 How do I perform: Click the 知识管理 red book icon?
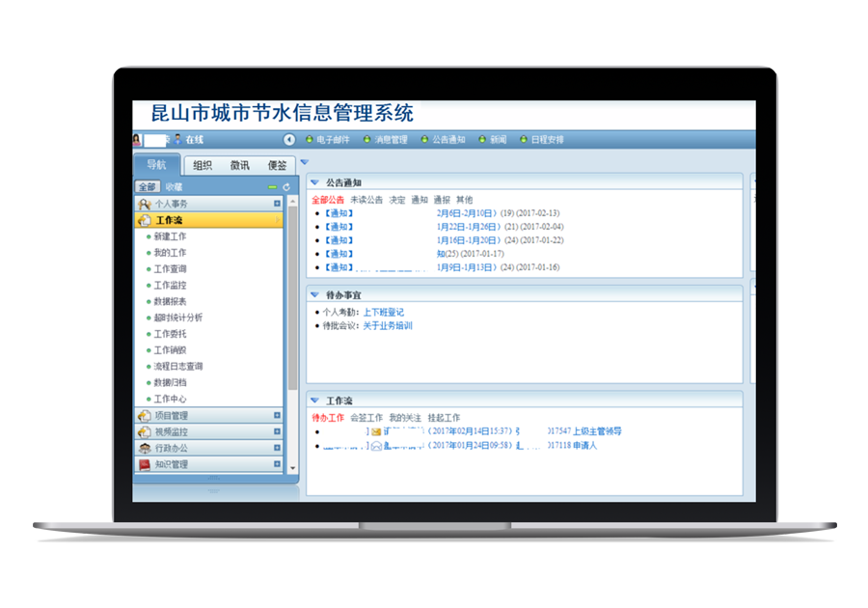145,464
